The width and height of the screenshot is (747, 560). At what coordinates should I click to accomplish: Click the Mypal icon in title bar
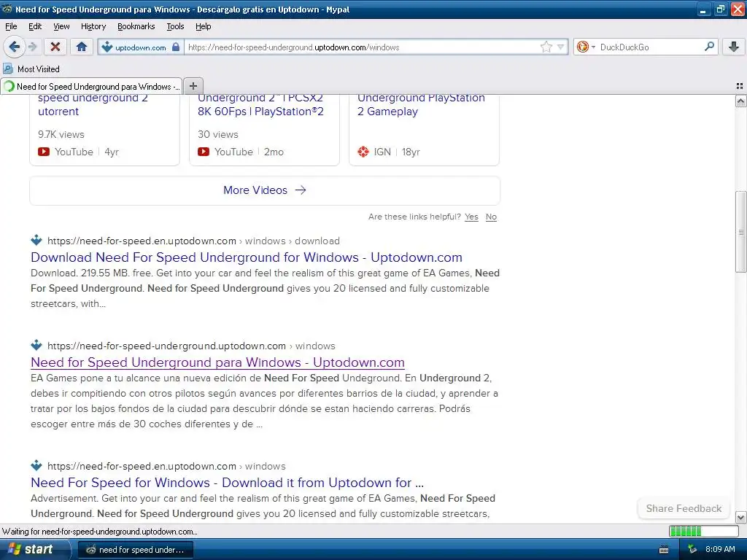(x=7, y=9)
